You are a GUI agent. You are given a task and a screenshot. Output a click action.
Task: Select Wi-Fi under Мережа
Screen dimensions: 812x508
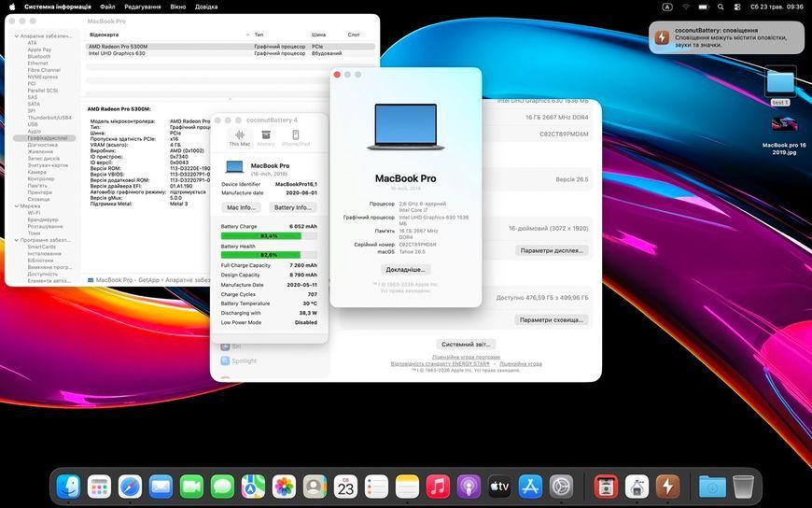coord(34,213)
